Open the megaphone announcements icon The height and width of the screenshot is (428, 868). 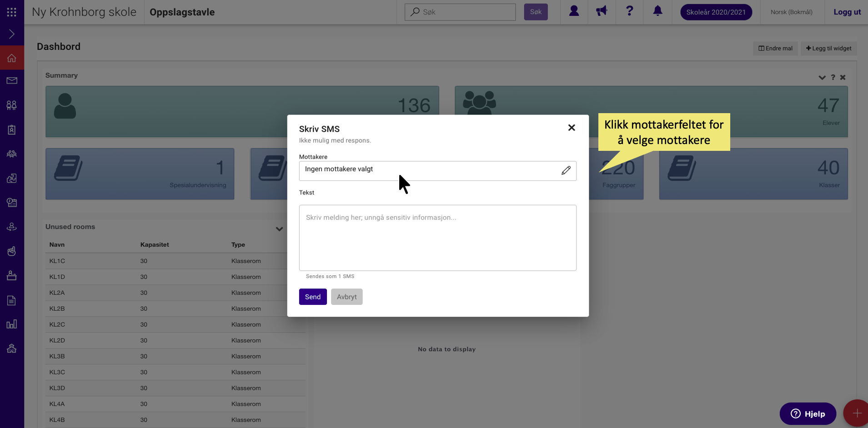tap(602, 11)
